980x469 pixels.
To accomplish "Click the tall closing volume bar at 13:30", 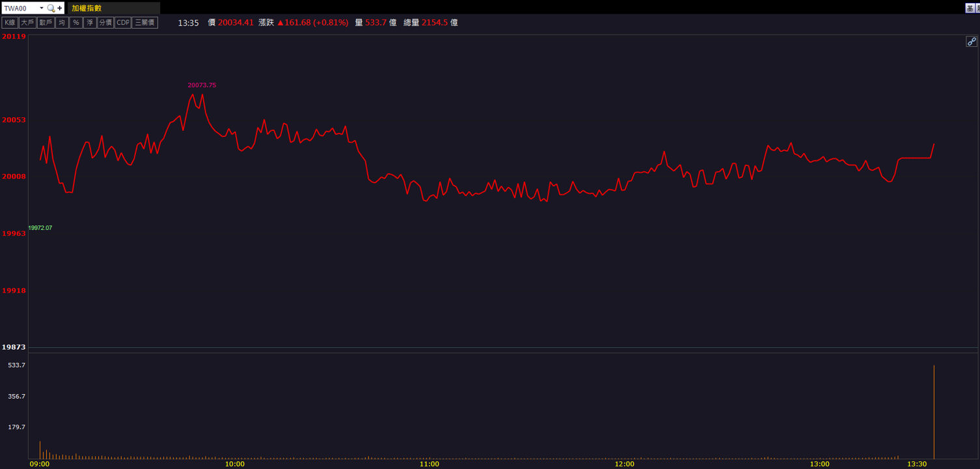I will coord(934,412).
